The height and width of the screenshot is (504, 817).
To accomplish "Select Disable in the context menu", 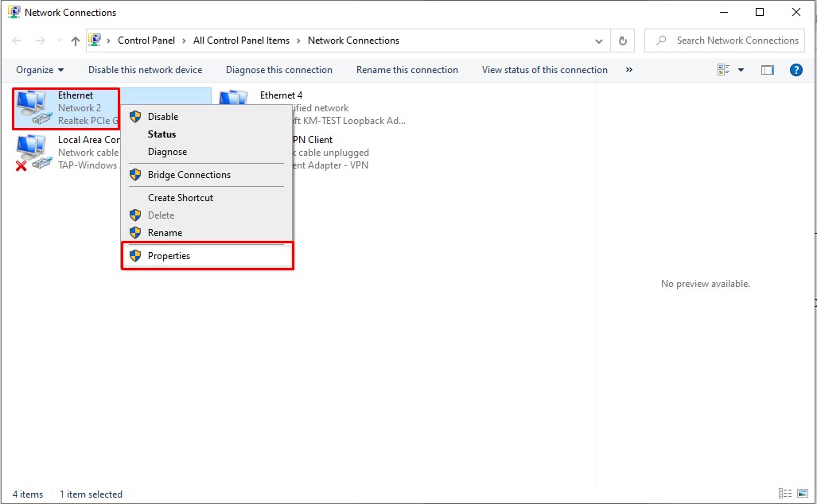I will 163,117.
